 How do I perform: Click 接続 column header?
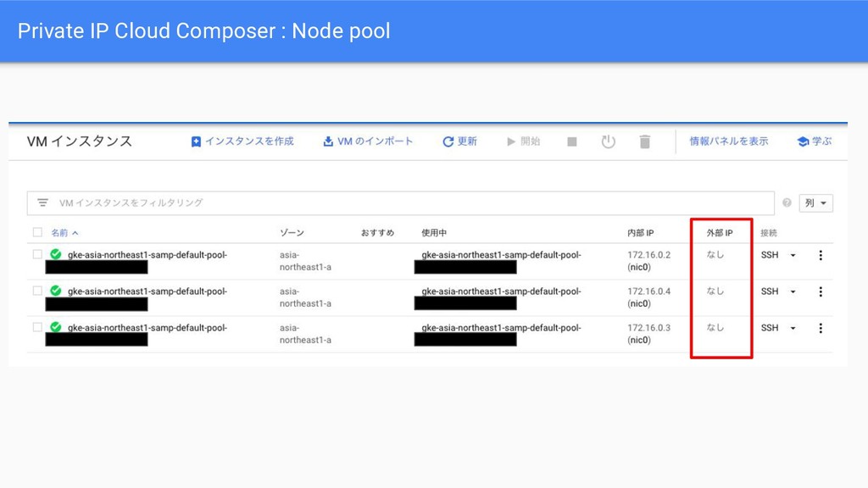[769, 233]
